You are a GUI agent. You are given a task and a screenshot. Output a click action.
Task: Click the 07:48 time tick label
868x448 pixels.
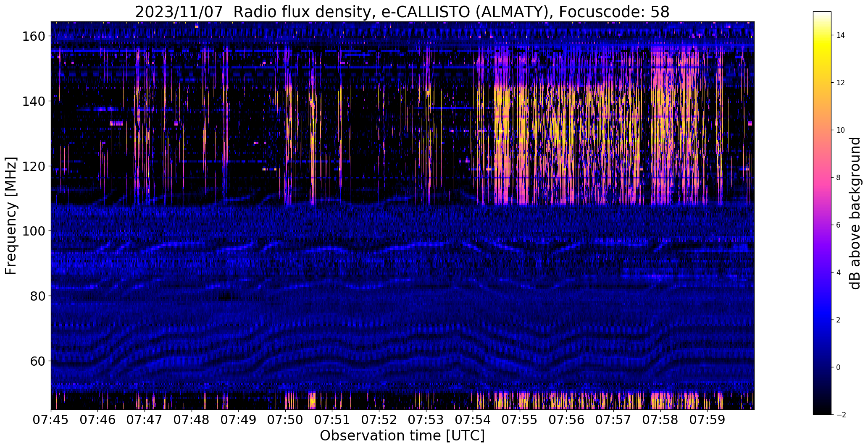click(192, 420)
